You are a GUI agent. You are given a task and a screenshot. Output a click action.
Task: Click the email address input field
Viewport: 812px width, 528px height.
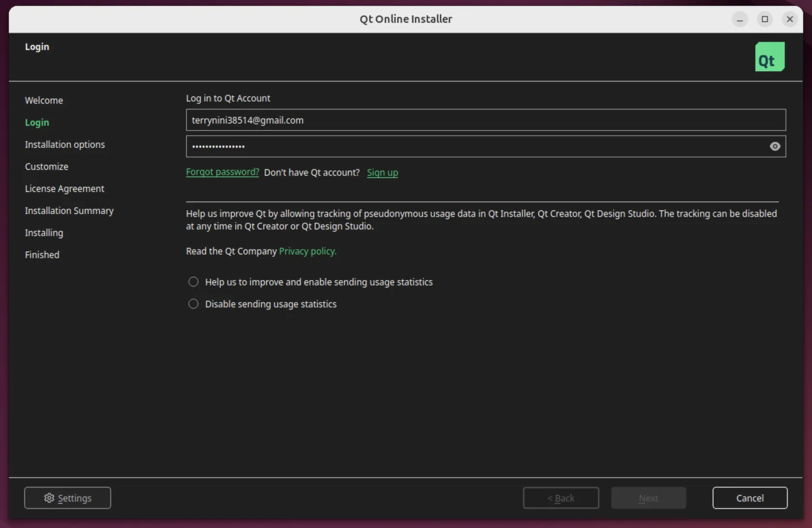pos(486,120)
